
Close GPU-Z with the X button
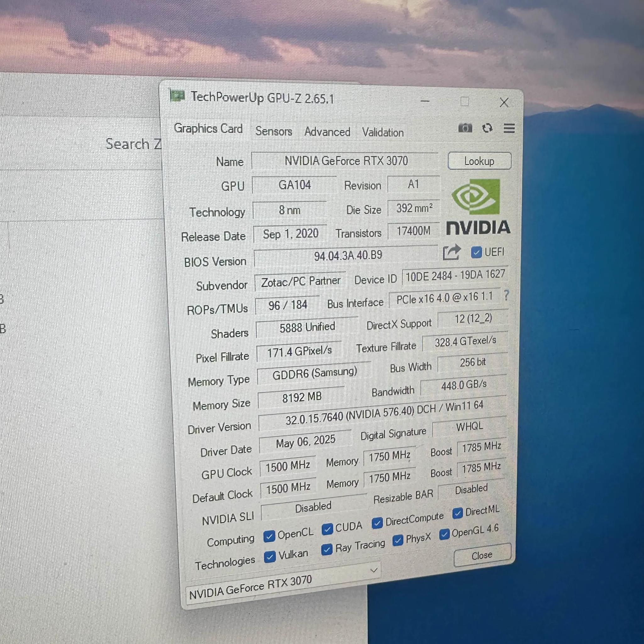click(504, 102)
